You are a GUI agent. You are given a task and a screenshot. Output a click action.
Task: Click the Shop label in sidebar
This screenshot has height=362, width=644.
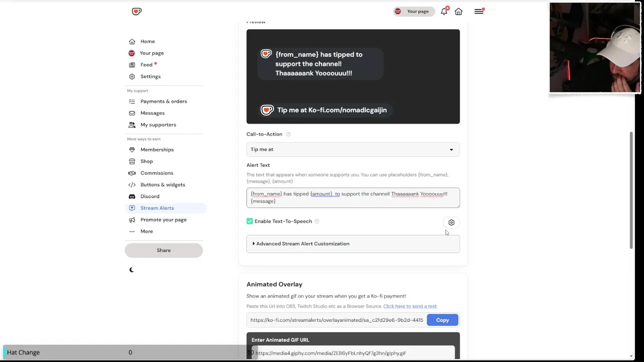[146, 161]
